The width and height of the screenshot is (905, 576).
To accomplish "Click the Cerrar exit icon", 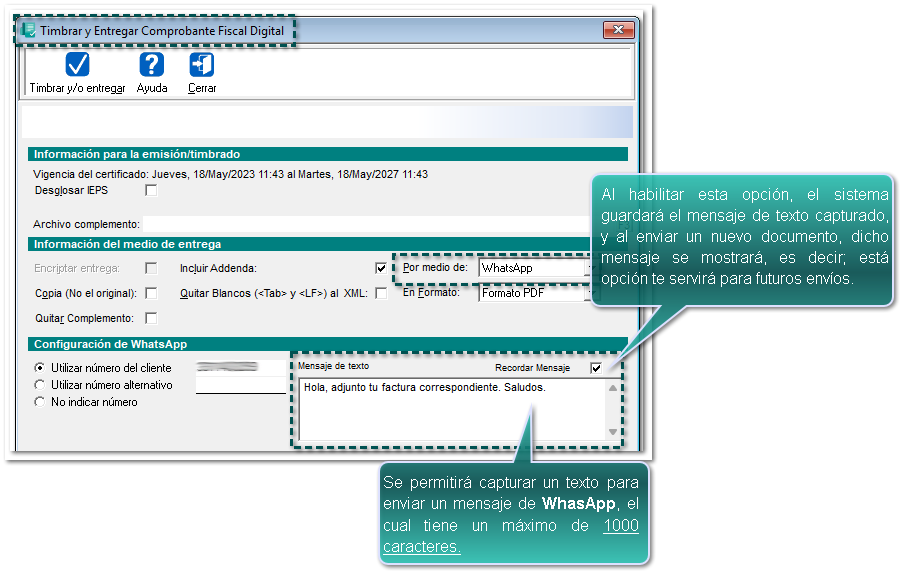I will [201, 66].
